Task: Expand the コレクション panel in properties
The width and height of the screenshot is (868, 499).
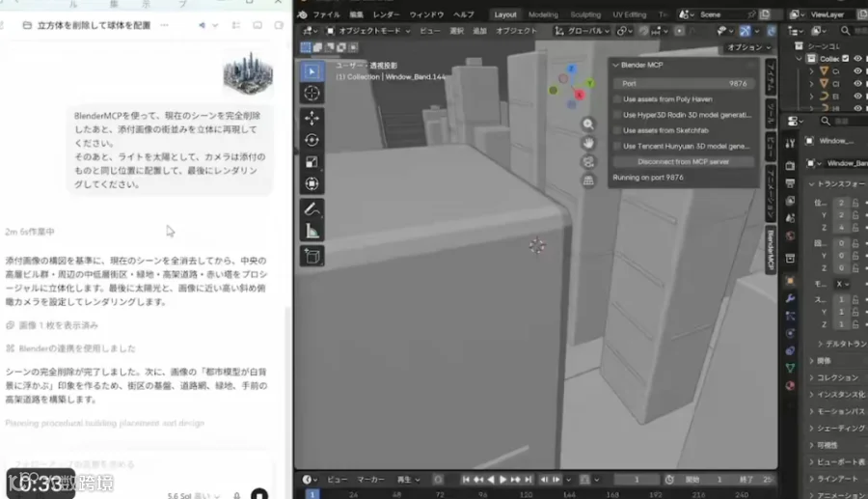Action: click(811, 377)
